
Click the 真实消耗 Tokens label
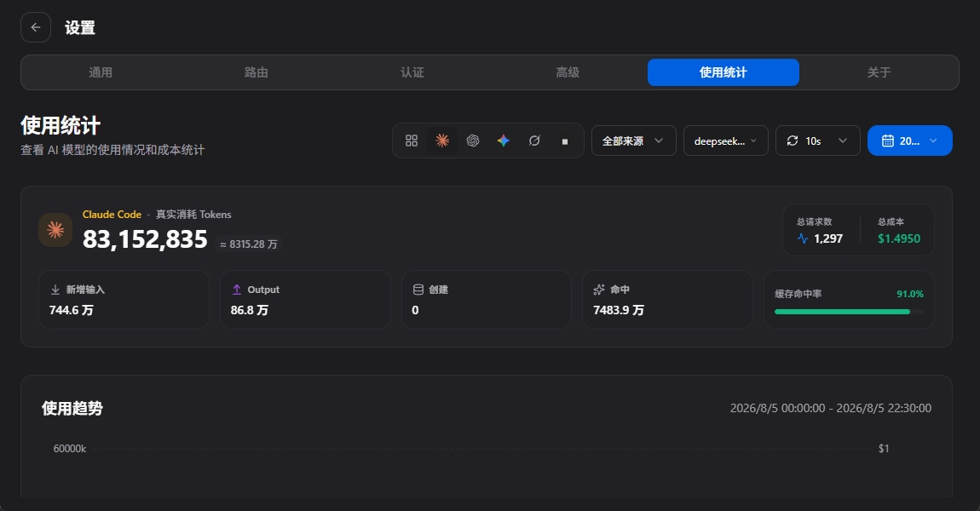click(193, 215)
